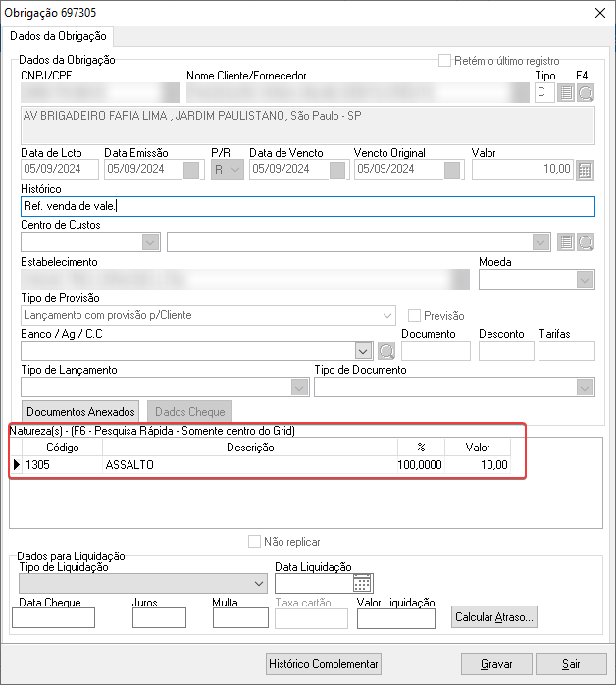Expand the Banco / Ag / C.C dropdown
This screenshot has width=616, height=685.
coord(363,351)
